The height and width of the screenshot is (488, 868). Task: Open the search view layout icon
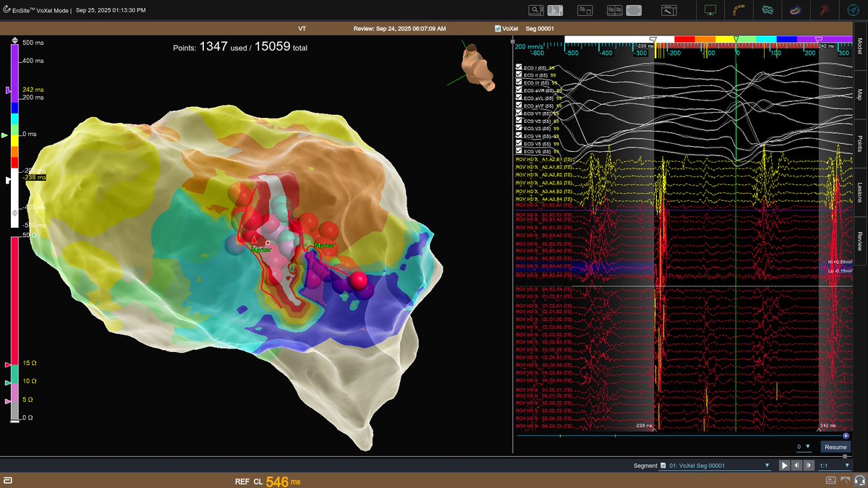tap(536, 10)
